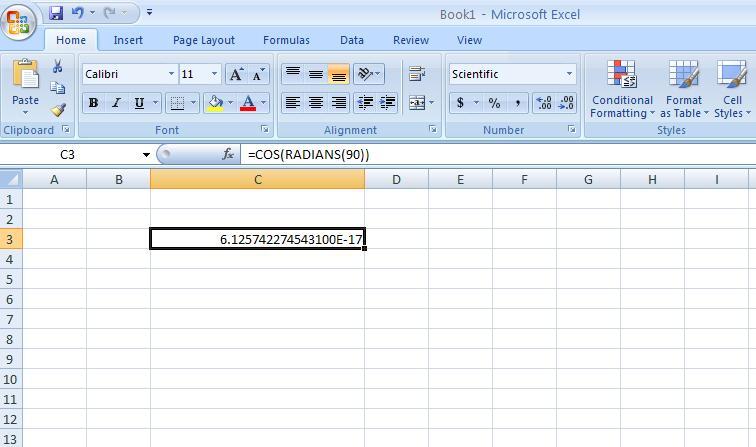Activate the Format Painter brush
Viewport: 756px width, 447px height.
click(x=58, y=110)
